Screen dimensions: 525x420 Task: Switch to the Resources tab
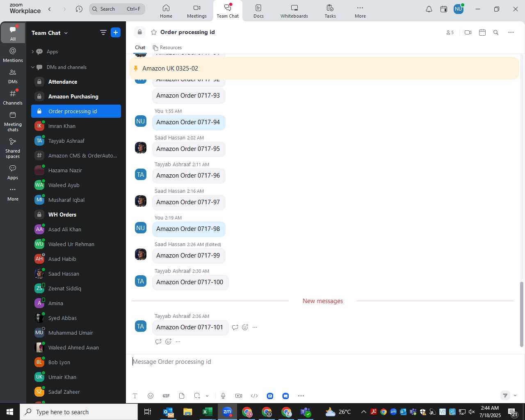coord(167,48)
